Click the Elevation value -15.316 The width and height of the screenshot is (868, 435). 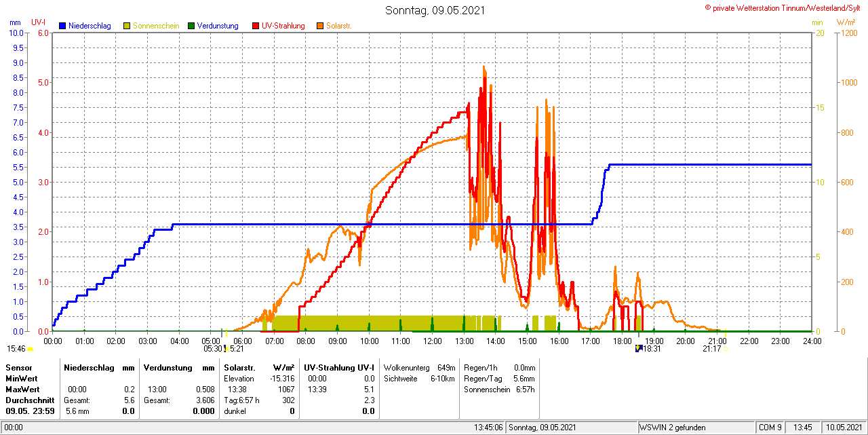[281, 379]
